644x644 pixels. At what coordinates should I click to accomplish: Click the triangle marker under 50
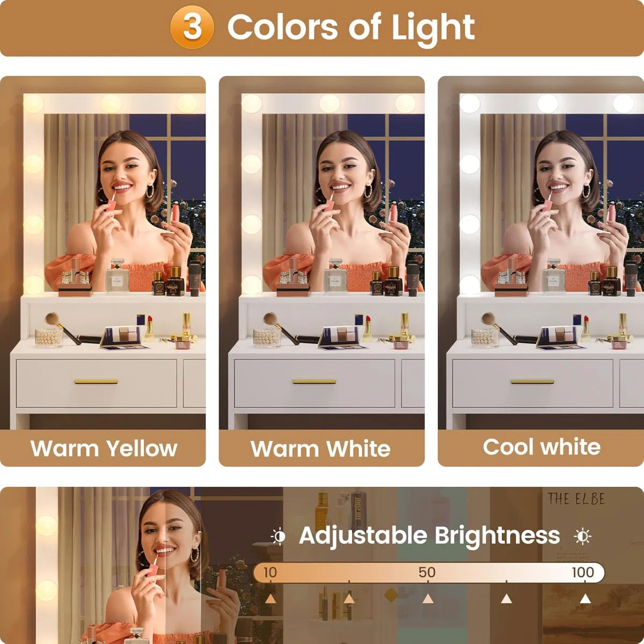pyautogui.click(x=428, y=598)
